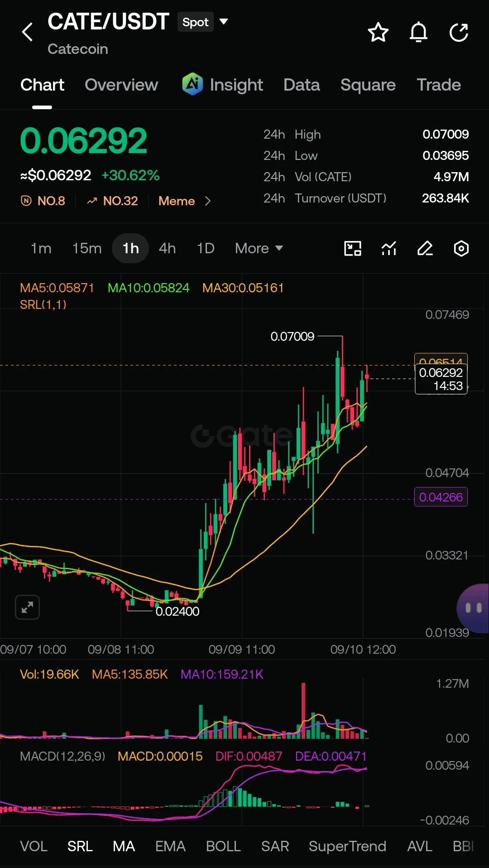Switch to the Data tab

pos(302,85)
